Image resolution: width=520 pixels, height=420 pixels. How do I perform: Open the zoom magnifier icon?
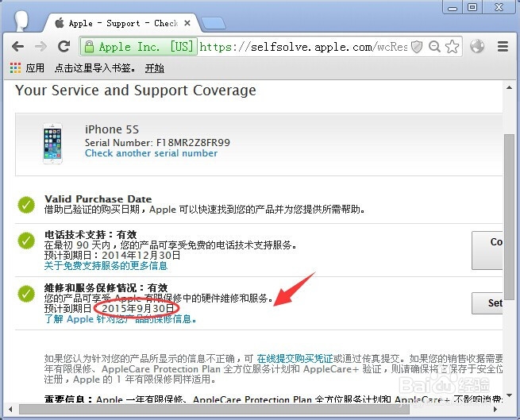click(x=434, y=47)
